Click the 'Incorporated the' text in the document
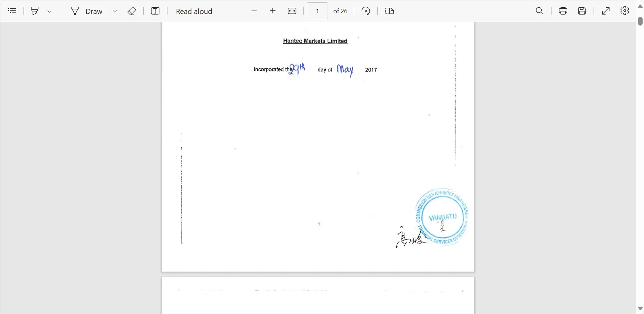Image resolution: width=644 pixels, height=314 pixels. [273, 69]
